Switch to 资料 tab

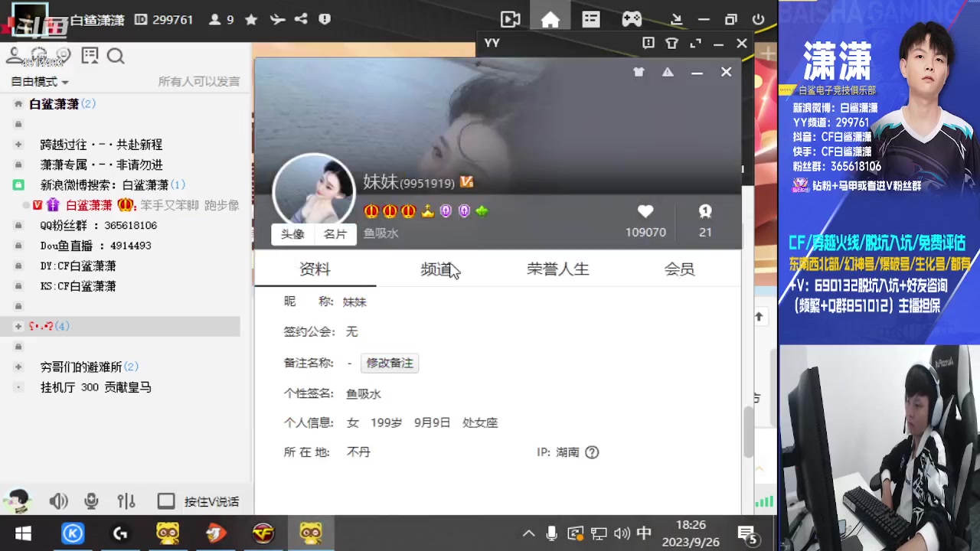pos(315,269)
